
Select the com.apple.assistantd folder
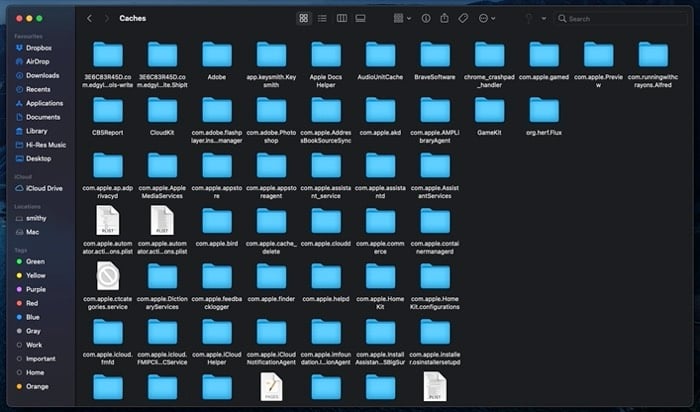[380, 166]
